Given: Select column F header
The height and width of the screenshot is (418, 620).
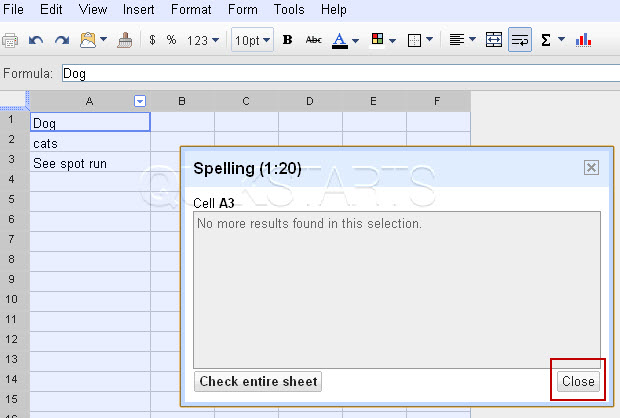Looking at the screenshot, I should pyautogui.click(x=438, y=101).
